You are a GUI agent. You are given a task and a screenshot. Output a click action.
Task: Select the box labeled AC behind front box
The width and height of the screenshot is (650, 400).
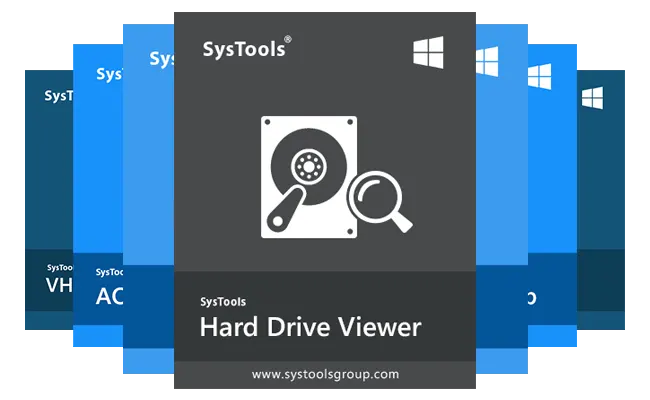click(x=98, y=195)
